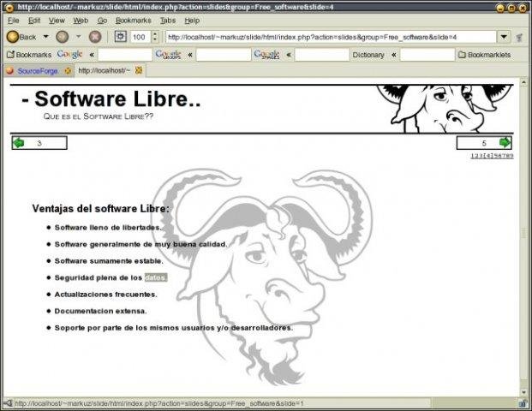Click the zoom level field showing 100
Screen dimensions: 532x411
[140, 37]
